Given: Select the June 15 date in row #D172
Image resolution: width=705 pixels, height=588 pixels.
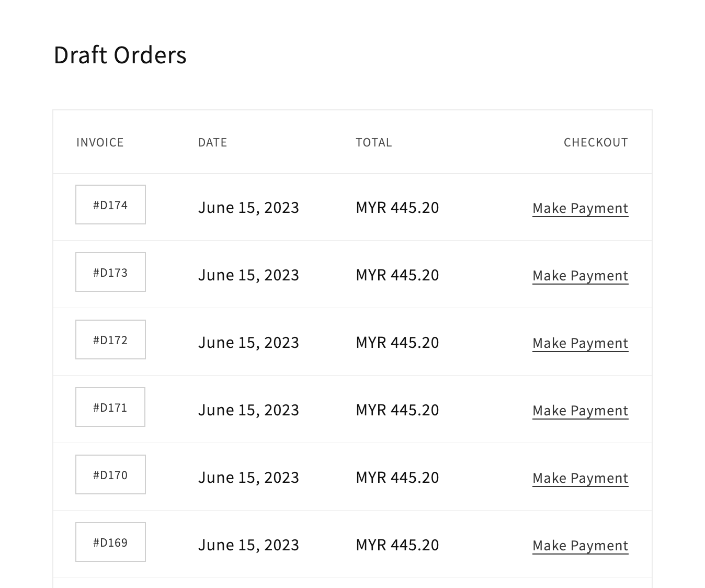Looking at the screenshot, I should (x=248, y=342).
